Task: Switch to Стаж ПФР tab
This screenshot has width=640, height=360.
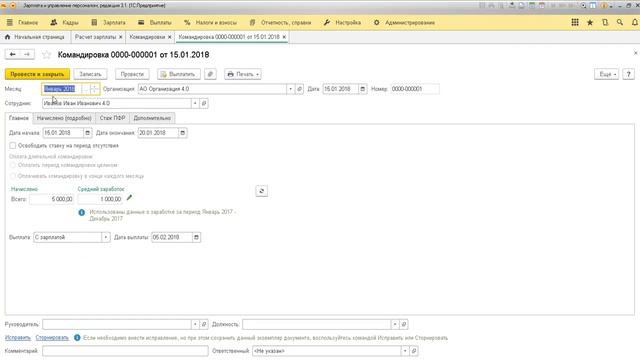Action: click(x=112, y=118)
